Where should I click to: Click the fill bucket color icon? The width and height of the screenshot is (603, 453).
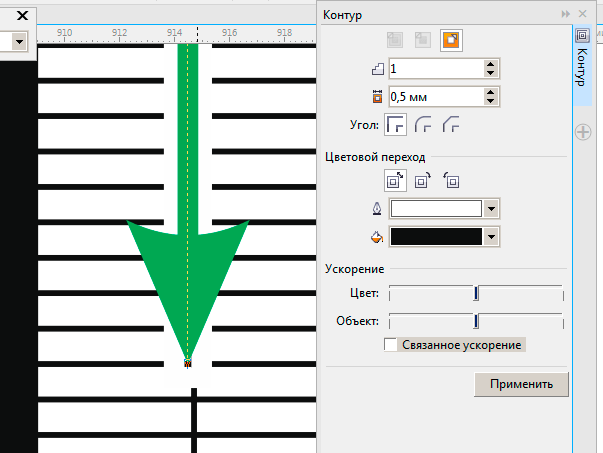377,237
